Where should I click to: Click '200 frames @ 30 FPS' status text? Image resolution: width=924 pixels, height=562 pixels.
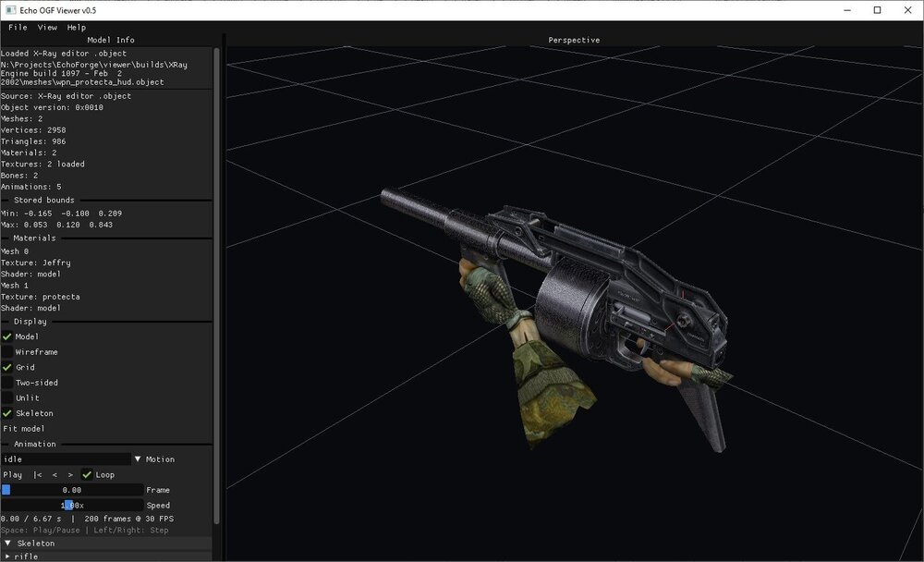(x=129, y=519)
